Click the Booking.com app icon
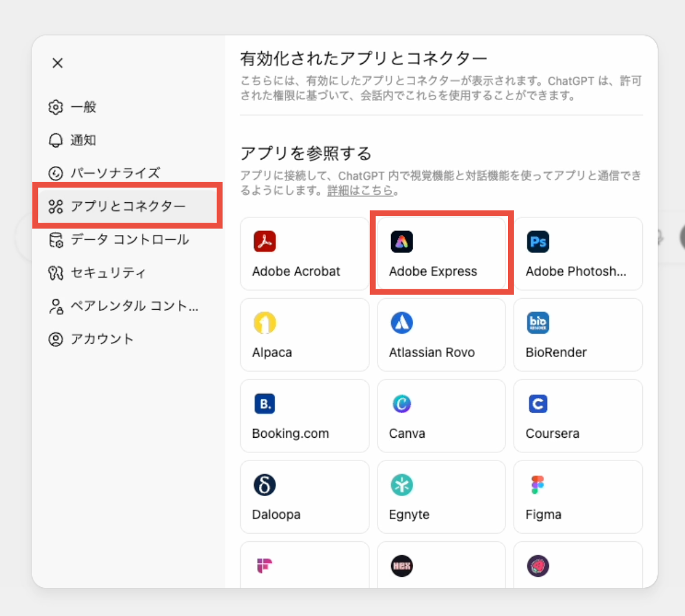This screenshot has height=616, width=685. pyautogui.click(x=264, y=404)
